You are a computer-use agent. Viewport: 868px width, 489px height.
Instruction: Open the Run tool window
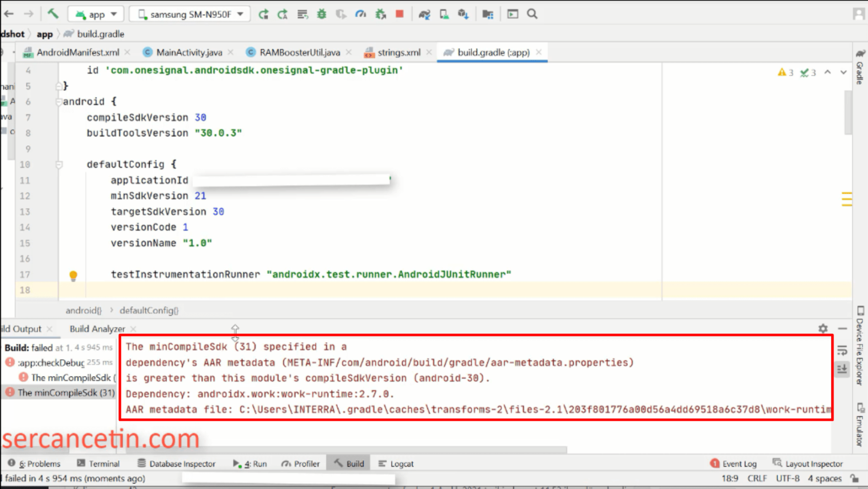tap(250, 464)
